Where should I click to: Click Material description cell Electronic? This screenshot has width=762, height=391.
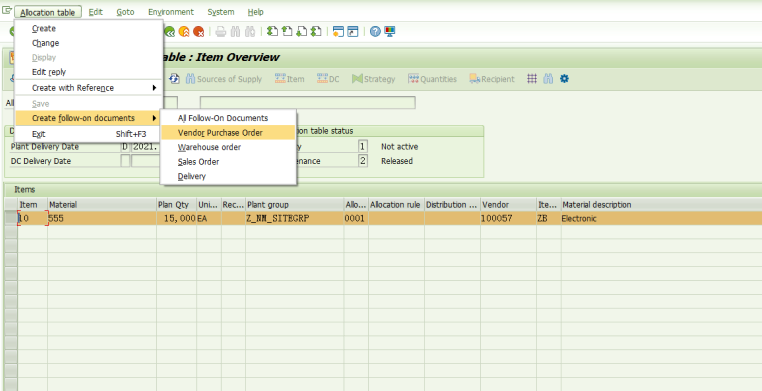(661, 219)
